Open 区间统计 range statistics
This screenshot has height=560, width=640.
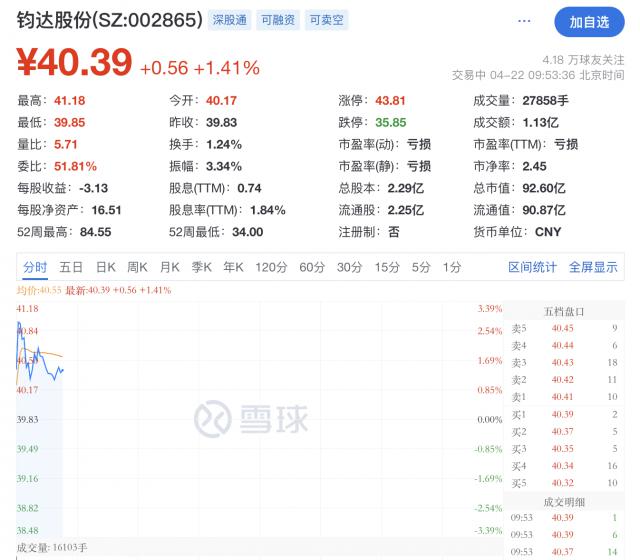pyautogui.click(x=532, y=267)
